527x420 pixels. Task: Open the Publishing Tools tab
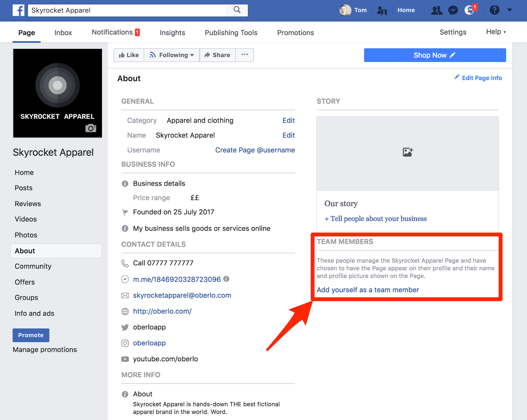click(x=231, y=32)
